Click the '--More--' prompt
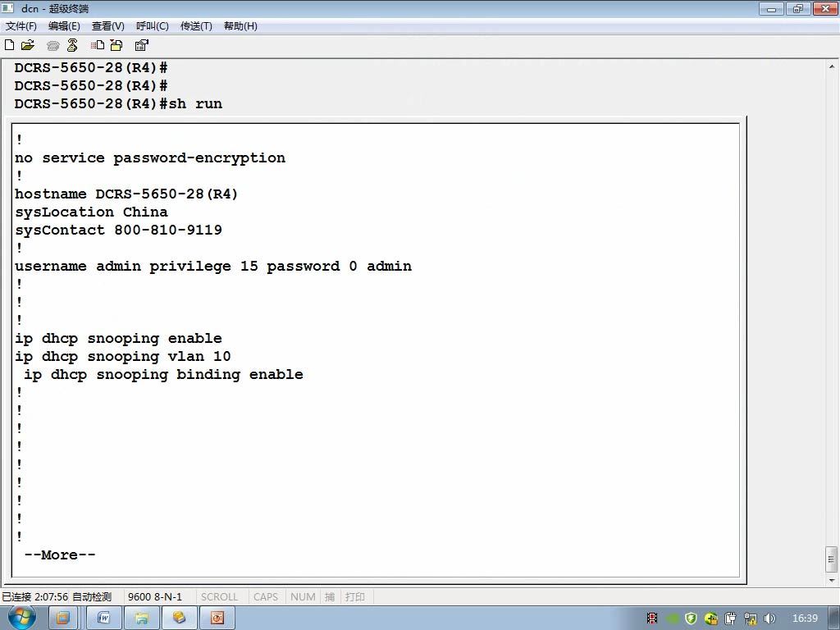 click(x=60, y=555)
